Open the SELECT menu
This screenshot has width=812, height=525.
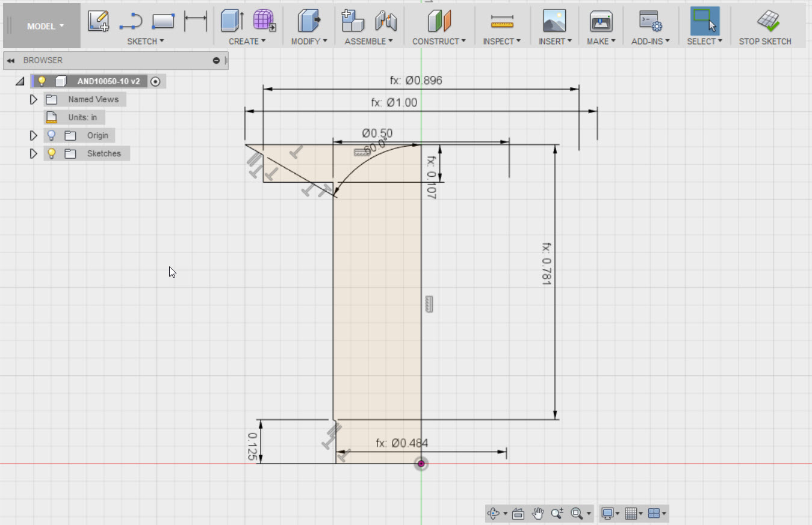[704, 41]
